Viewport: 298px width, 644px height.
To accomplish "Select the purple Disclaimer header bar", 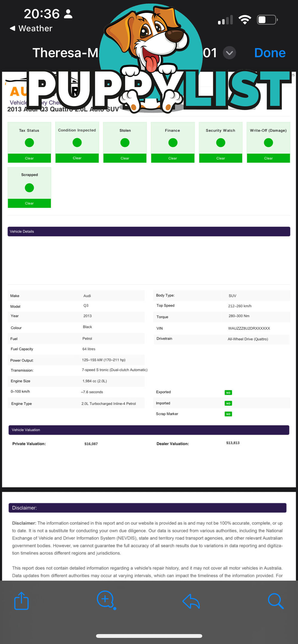I will point(148,508).
